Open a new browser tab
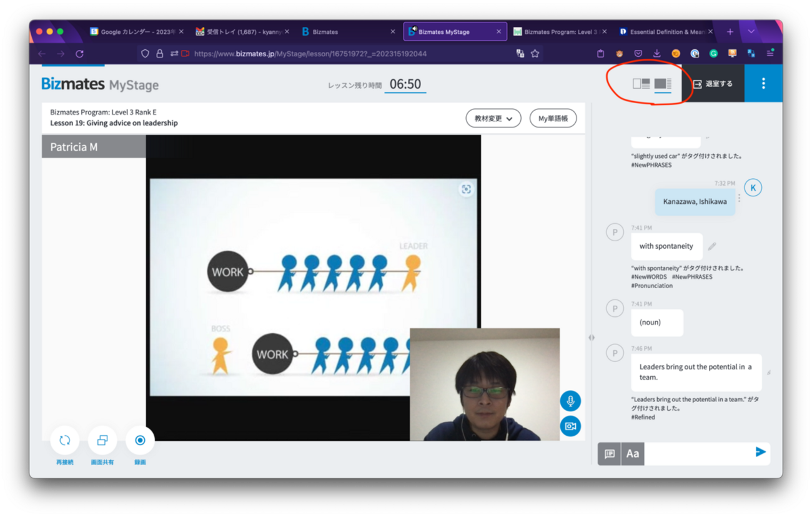The width and height of the screenshot is (812, 517). click(x=730, y=32)
